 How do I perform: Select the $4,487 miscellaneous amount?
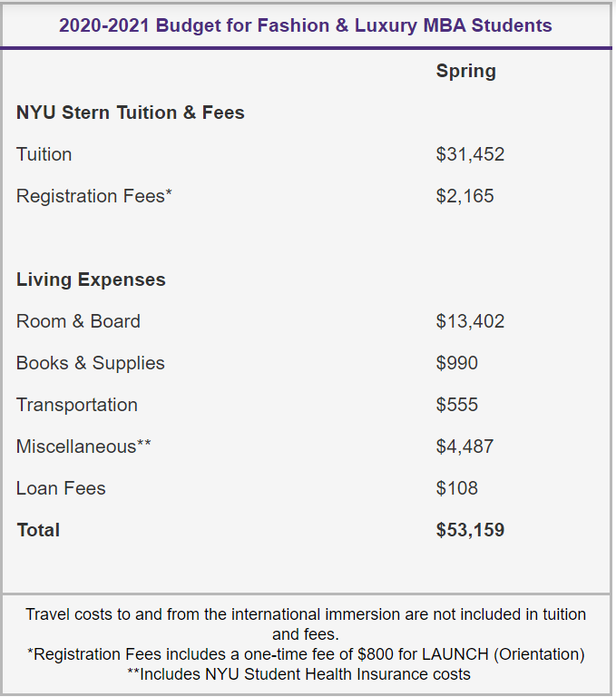(x=464, y=447)
